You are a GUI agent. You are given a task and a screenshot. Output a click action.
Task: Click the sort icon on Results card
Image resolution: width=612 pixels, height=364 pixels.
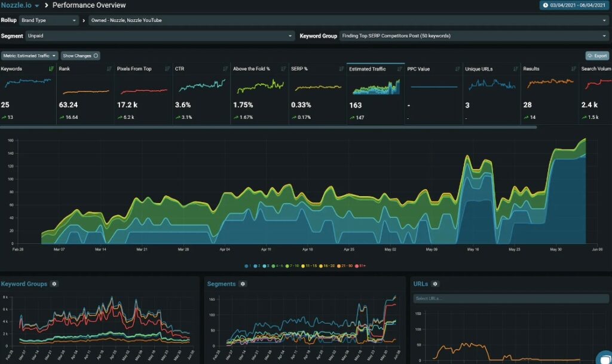coord(573,69)
